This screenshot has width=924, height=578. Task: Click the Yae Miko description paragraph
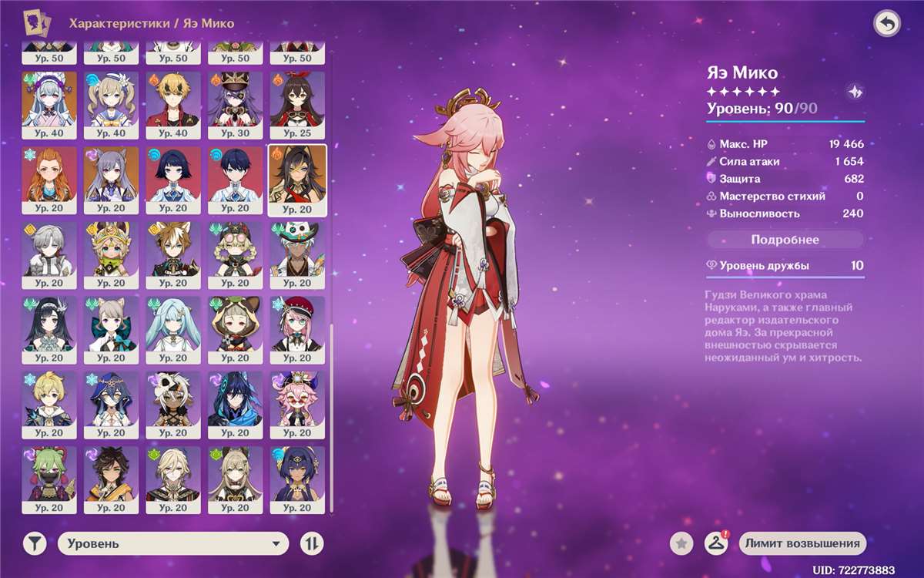(x=783, y=327)
